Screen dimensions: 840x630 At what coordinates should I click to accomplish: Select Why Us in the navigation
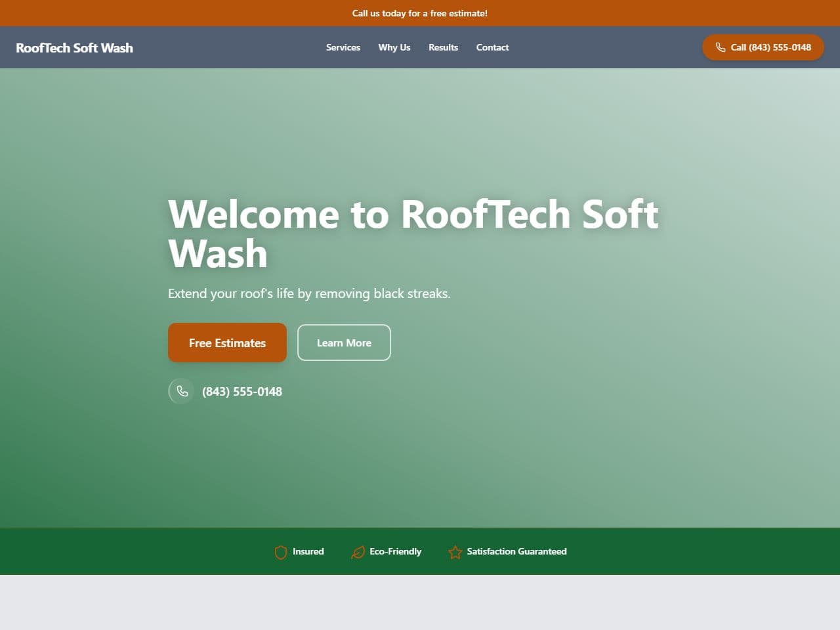pyautogui.click(x=394, y=47)
